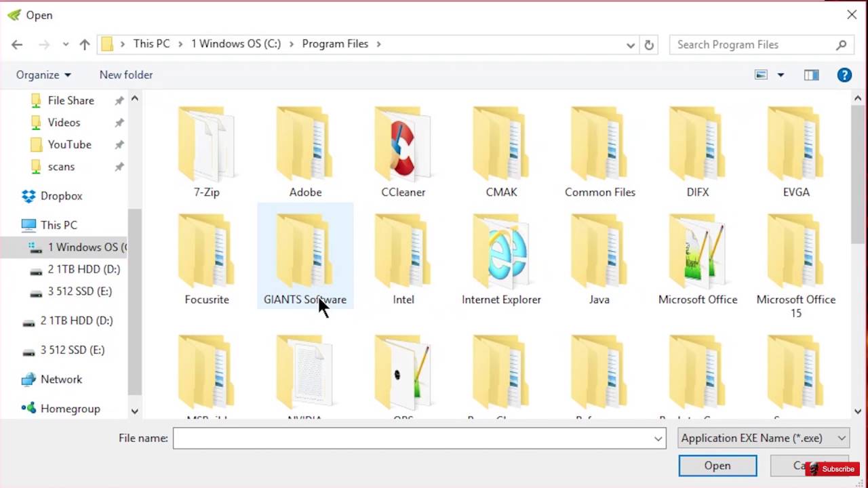Screen dimensions: 868x488
Task: Open the Internet Explorer folder
Action: [x=501, y=259]
